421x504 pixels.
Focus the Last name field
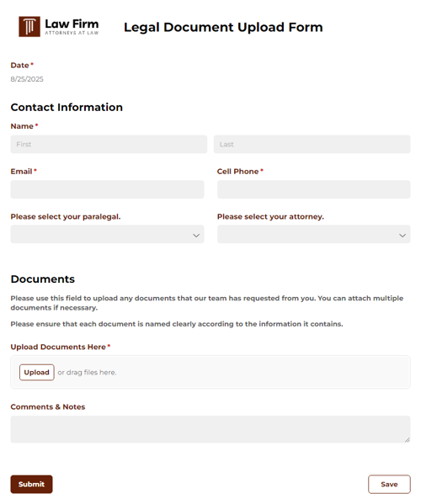pos(312,145)
